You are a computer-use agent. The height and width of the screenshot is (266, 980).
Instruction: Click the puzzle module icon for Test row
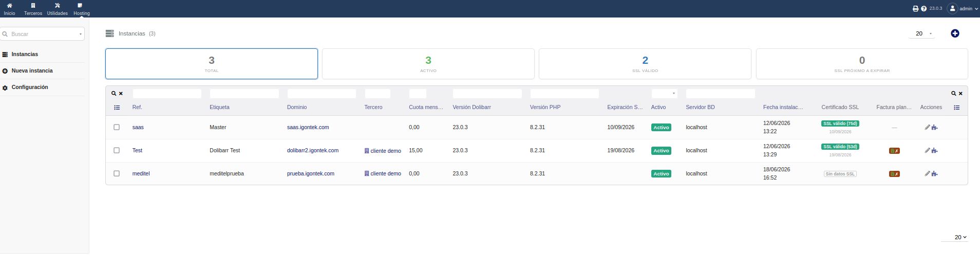934,151
